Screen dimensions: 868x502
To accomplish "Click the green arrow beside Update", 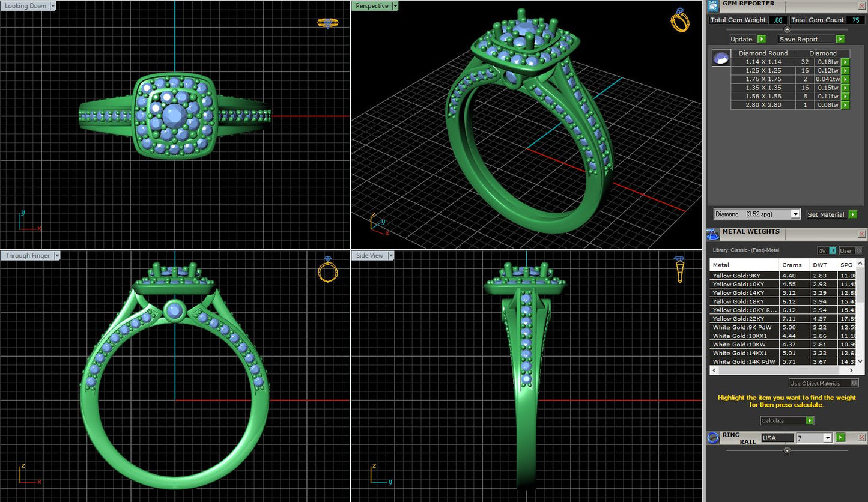I will pyautogui.click(x=762, y=38).
